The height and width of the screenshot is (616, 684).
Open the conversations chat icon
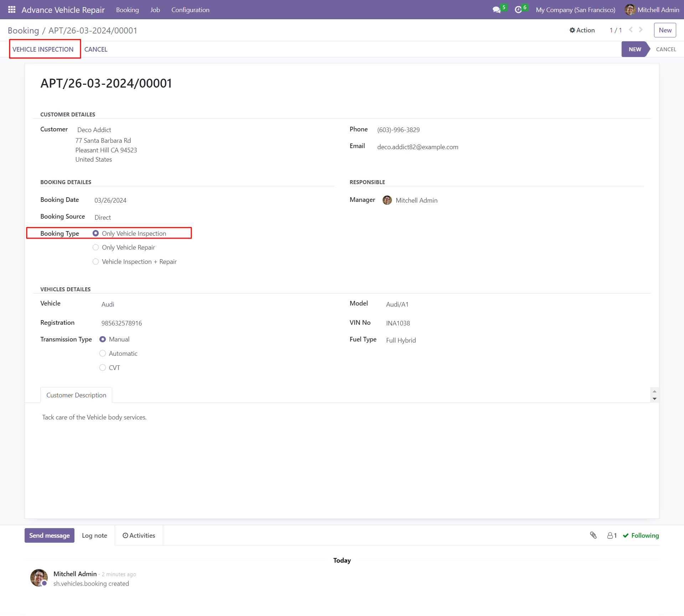pos(497,10)
